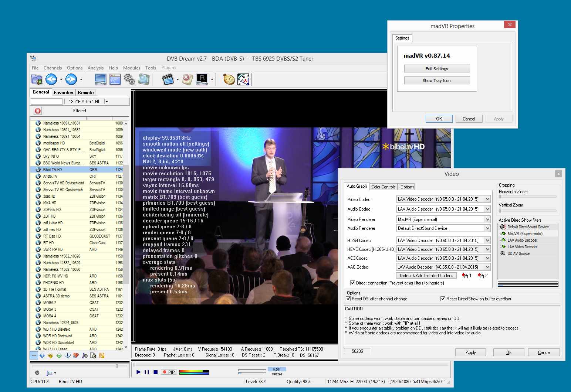Open the Channels menu
The height and width of the screenshot is (392, 571).
(53, 68)
